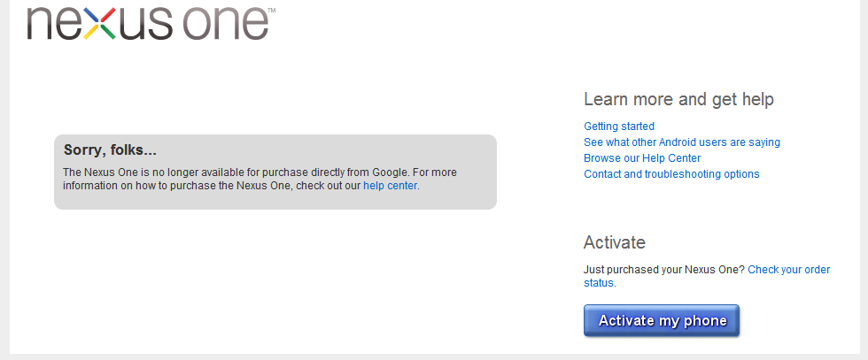Click the multicolored X in the Nexus logo
This screenshot has width=868, height=360.
click(x=99, y=23)
